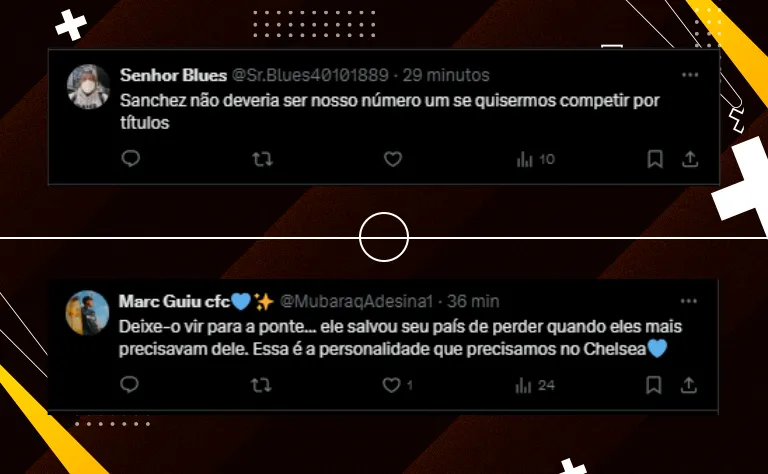Viewport: 768px width, 474px height.
Task: Open Marc Guiu cfc profile avatar
Action: (87, 312)
